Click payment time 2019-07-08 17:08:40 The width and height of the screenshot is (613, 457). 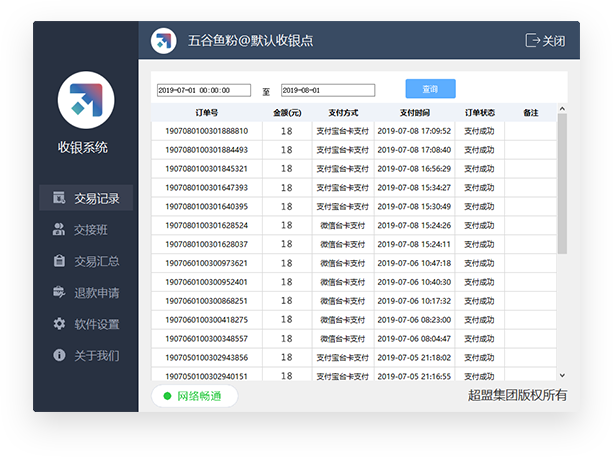click(414, 150)
